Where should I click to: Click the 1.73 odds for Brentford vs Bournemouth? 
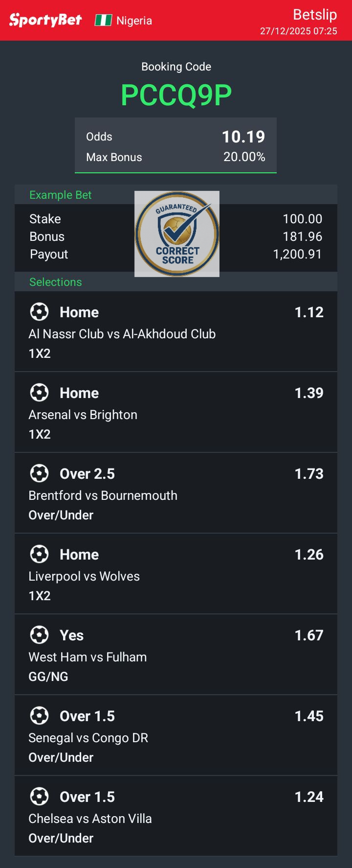(308, 473)
